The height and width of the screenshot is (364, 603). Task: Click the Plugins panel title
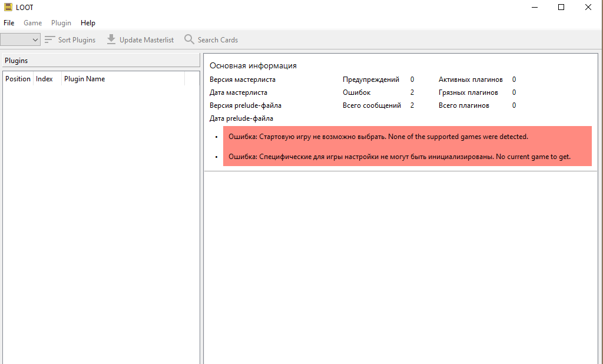(x=16, y=61)
